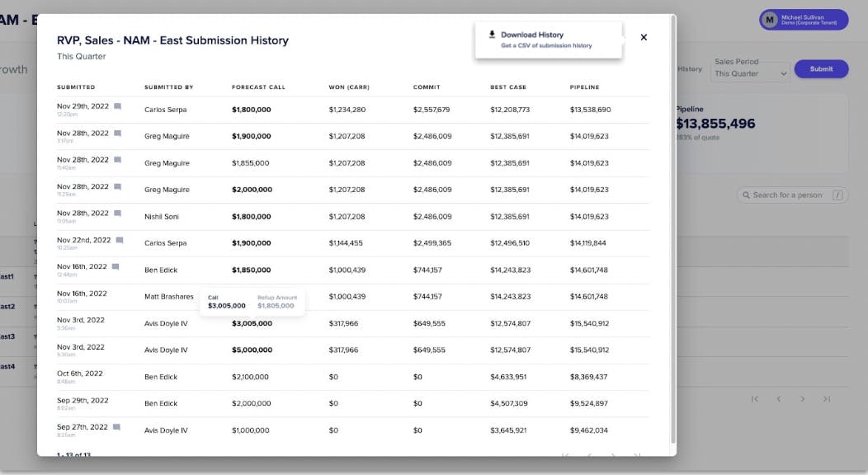
Task: Open the Michael Sullivan profile avatar
Action: [x=768, y=19]
